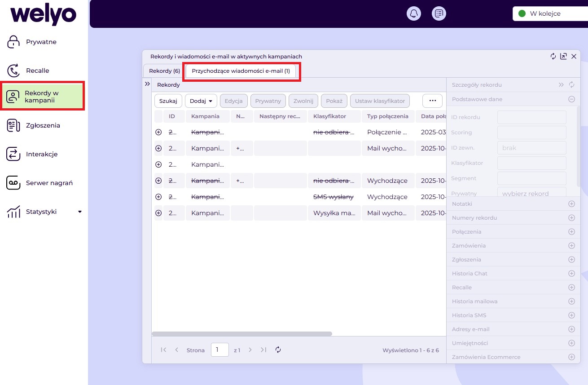Expand the Historia mailowa section
The height and width of the screenshot is (385, 588).
pyautogui.click(x=571, y=301)
